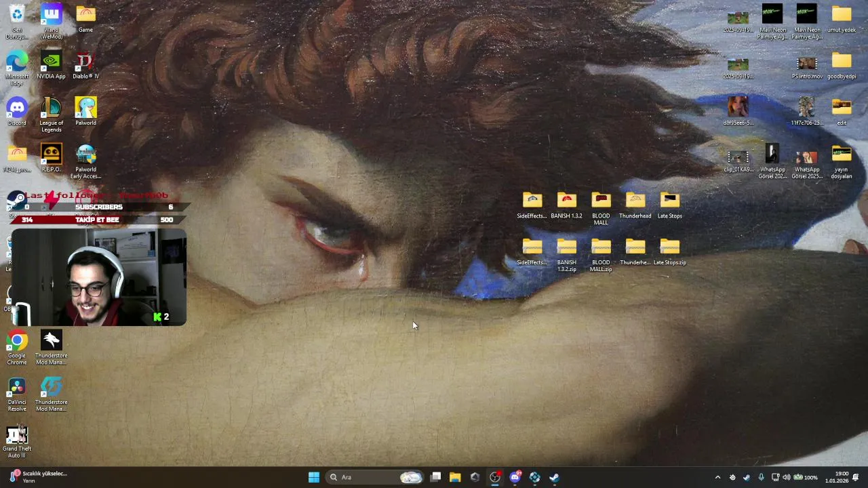Select the BLOOD MALL.zip archive

(x=601, y=256)
